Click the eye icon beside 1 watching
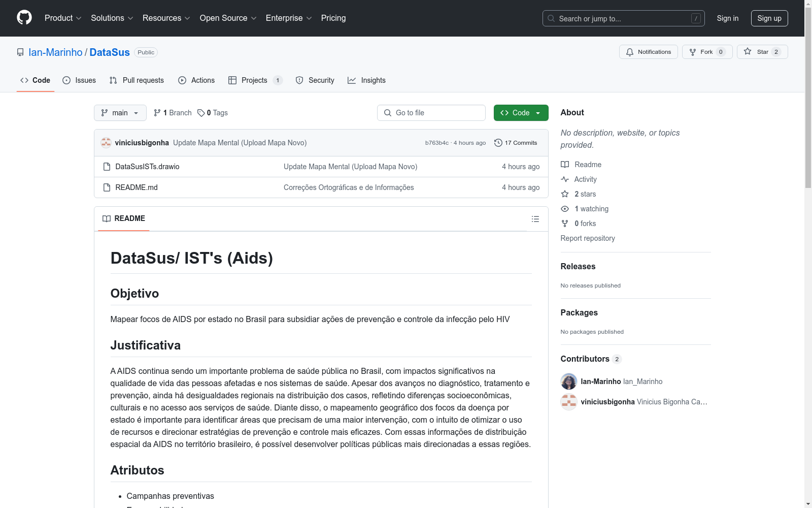 click(565, 209)
